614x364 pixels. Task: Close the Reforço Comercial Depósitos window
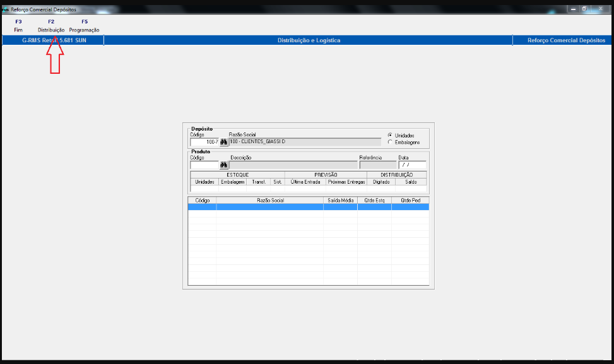[x=600, y=9]
